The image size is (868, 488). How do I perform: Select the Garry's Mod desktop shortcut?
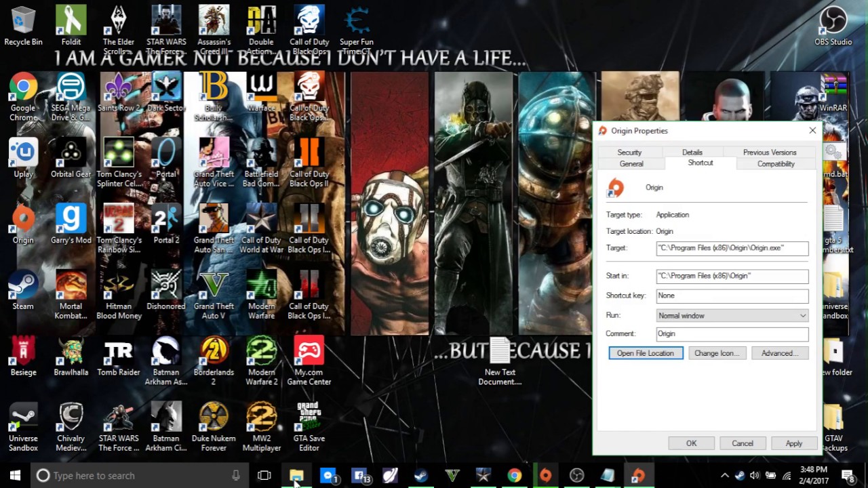click(x=71, y=225)
